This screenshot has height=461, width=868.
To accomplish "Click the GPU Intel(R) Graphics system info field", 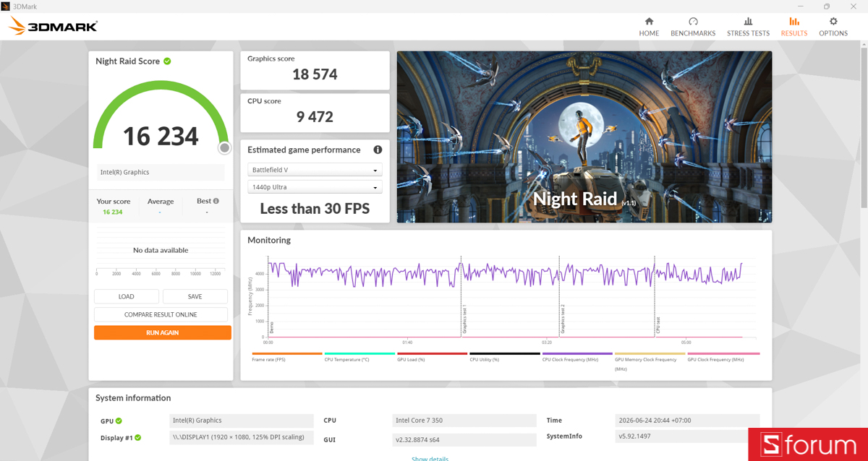I will [x=242, y=421].
